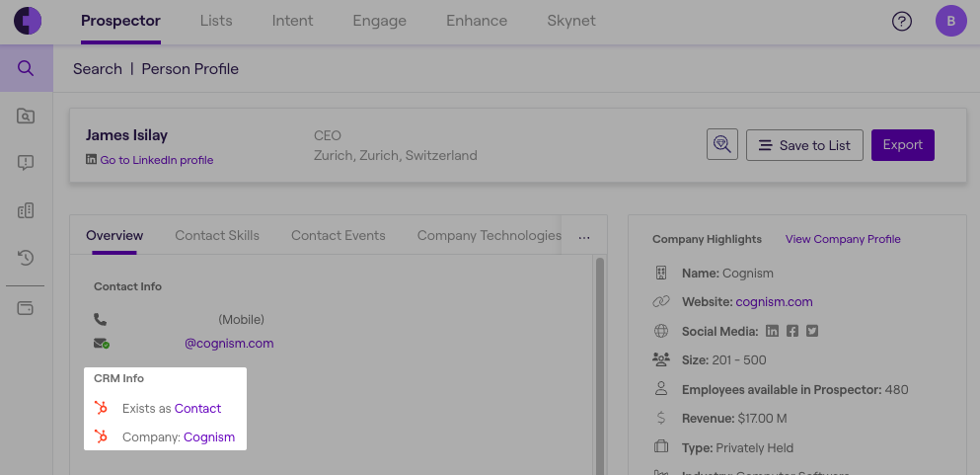Open the CRM Contact link
Image resolution: width=980 pixels, height=475 pixels.
[x=197, y=408]
